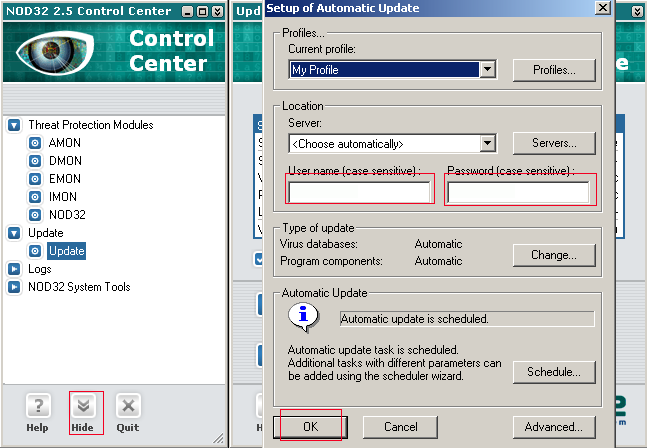Screen dimensions: 647x448
Task: Roll down the Control Center title bar arrow
Action: coord(217,12)
